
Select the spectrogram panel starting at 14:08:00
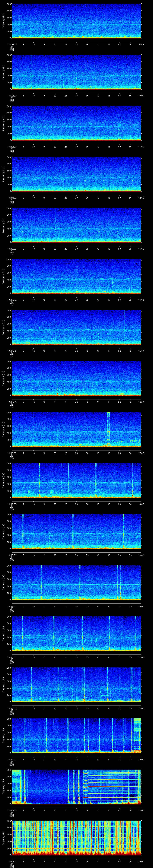coord(77,21)
